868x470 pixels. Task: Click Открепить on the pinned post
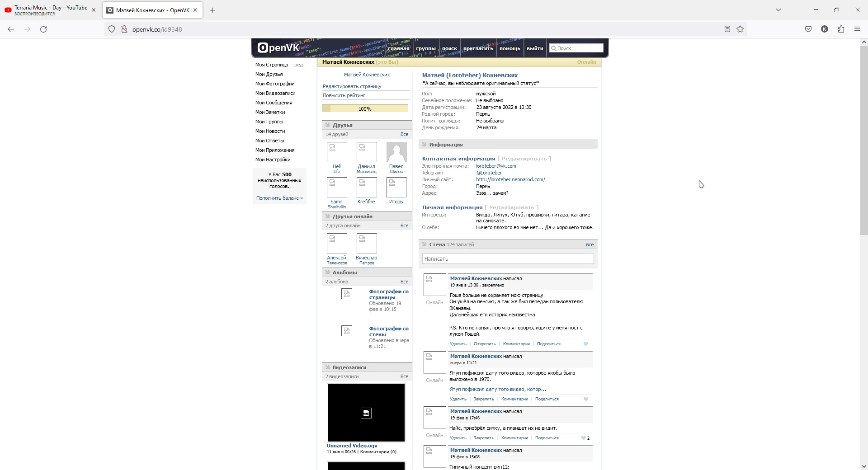click(485, 344)
